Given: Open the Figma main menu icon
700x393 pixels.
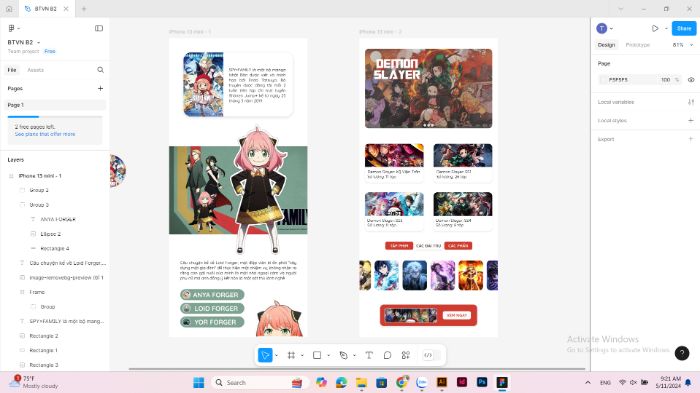Looking at the screenshot, I should tap(12, 28).
